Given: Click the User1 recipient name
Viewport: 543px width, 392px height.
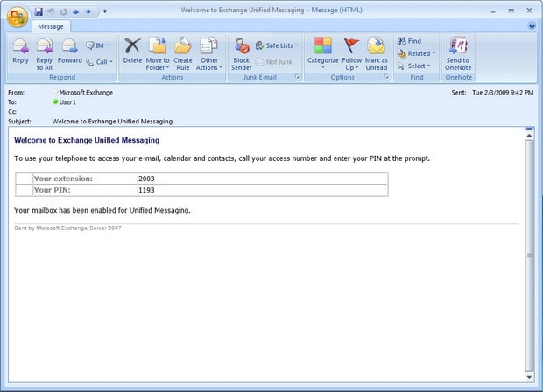Looking at the screenshot, I should [67, 102].
